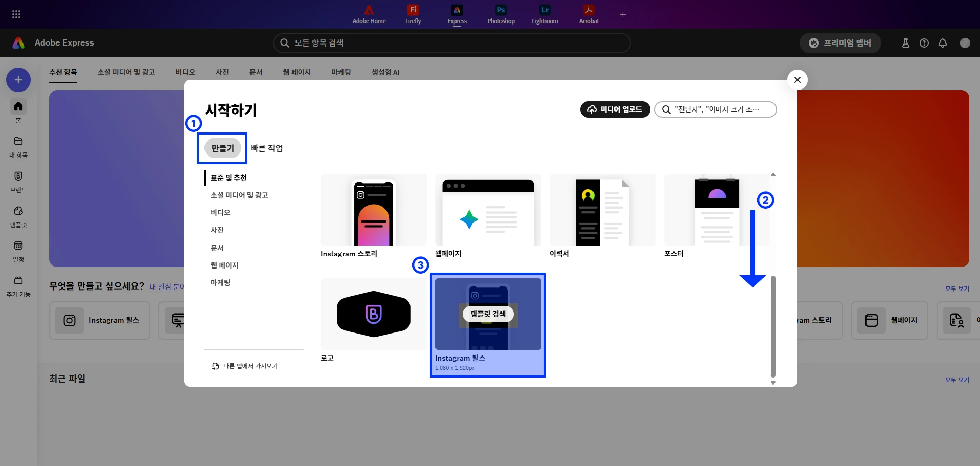Open 추가 기능 in the sidebar
This screenshot has width=980, height=466.
click(x=18, y=286)
